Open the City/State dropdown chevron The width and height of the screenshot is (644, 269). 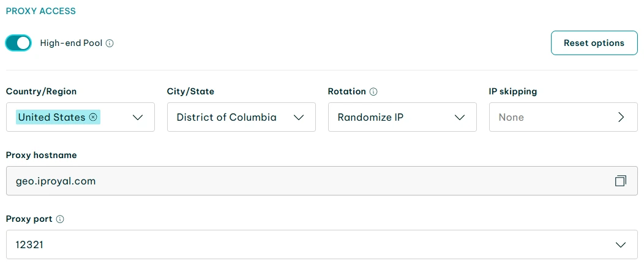pyautogui.click(x=299, y=117)
